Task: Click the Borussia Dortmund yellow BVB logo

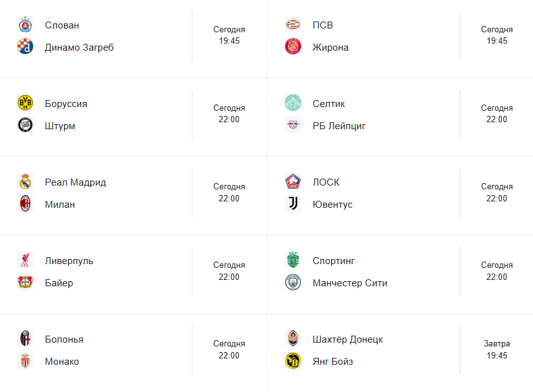Action: tap(25, 103)
